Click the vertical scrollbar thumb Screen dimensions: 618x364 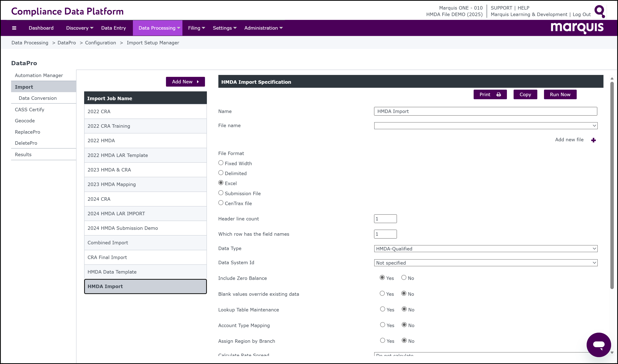[x=612, y=186]
